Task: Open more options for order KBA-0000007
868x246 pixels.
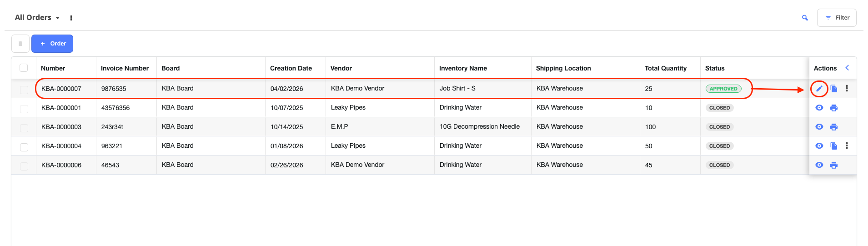Action: [x=847, y=88]
